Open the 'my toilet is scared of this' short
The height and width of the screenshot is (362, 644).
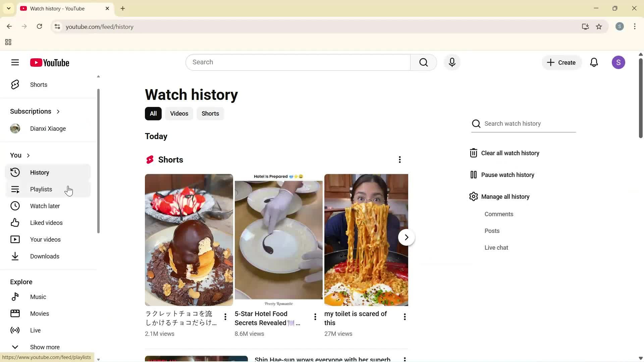(x=366, y=240)
